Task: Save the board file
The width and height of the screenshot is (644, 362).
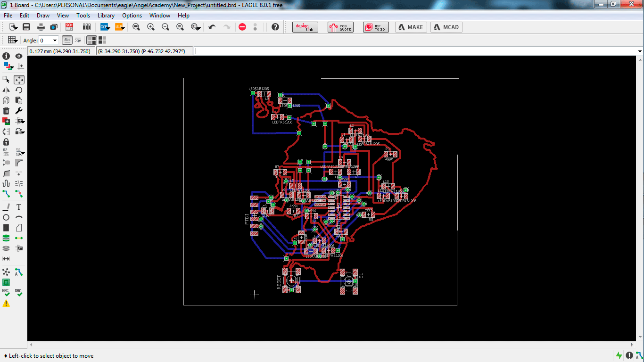Action: [x=26, y=27]
